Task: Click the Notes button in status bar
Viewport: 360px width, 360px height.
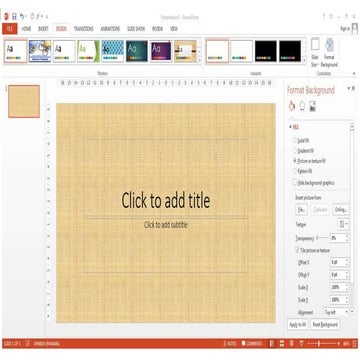Action: point(229,343)
